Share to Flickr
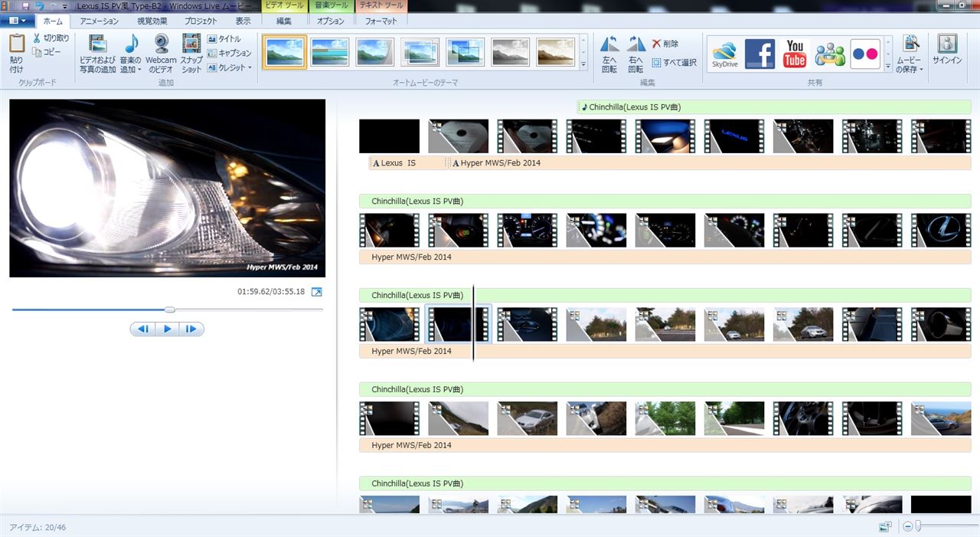Viewport: 980px width, 537px height. pos(866,54)
